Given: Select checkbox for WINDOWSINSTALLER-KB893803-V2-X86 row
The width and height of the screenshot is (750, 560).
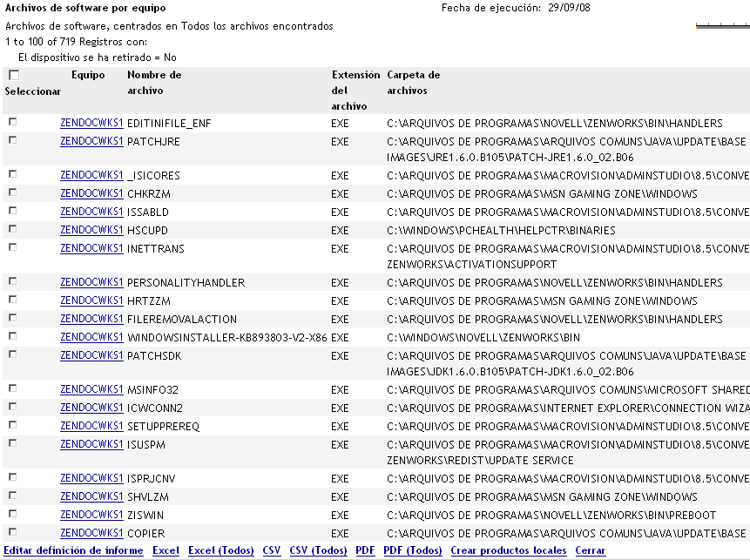Looking at the screenshot, I should coord(13,335).
